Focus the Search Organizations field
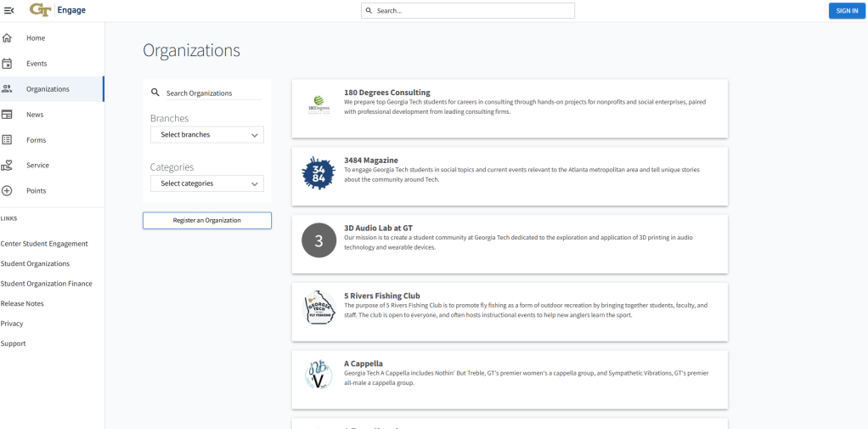The width and height of the screenshot is (868, 429). (x=214, y=93)
